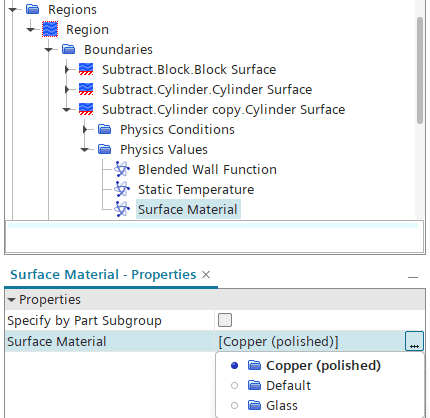Collapse the Physics Values node
The width and height of the screenshot is (430, 418).
click(85, 149)
